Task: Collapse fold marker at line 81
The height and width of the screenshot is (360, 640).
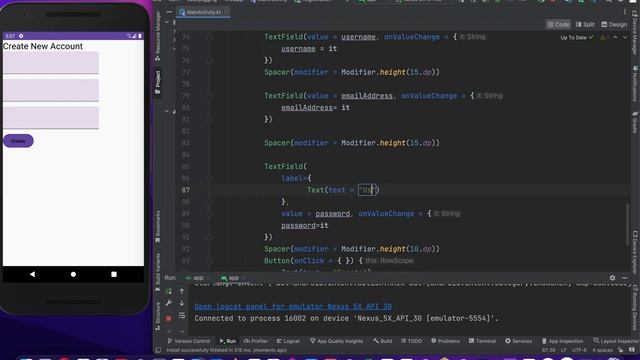Action: 209,119
